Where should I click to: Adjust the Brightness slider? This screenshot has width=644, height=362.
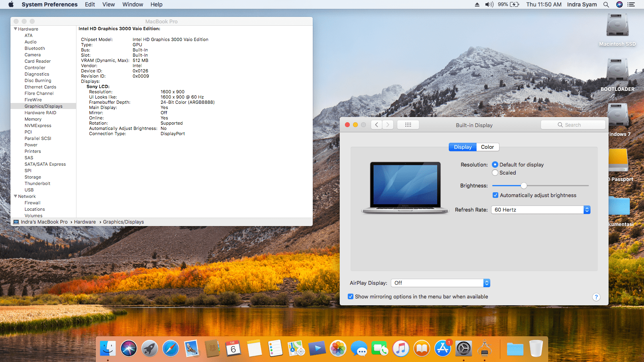point(524,185)
